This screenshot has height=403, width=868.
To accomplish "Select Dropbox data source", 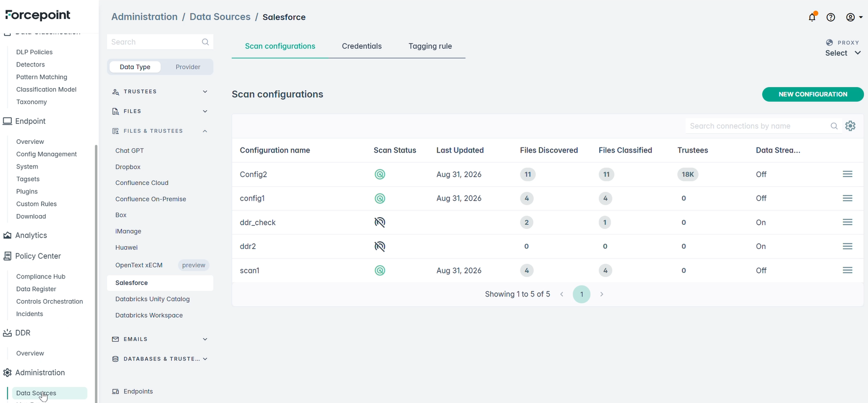I will tap(128, 167).
